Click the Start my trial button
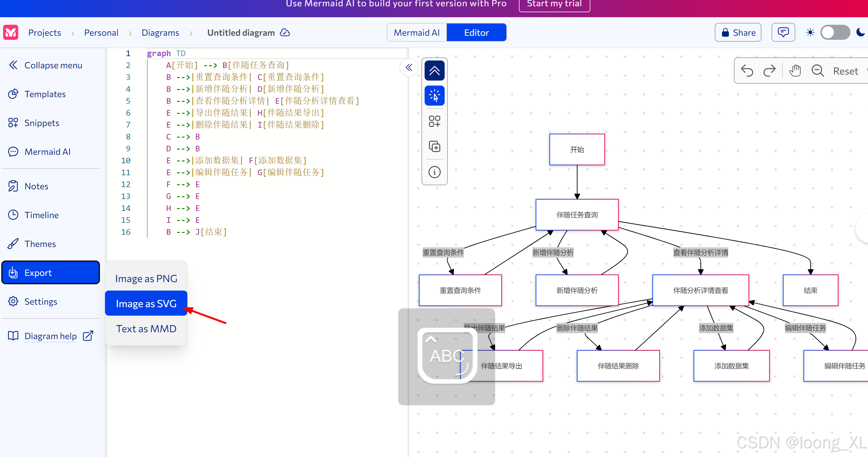 (x=554, y=4)
